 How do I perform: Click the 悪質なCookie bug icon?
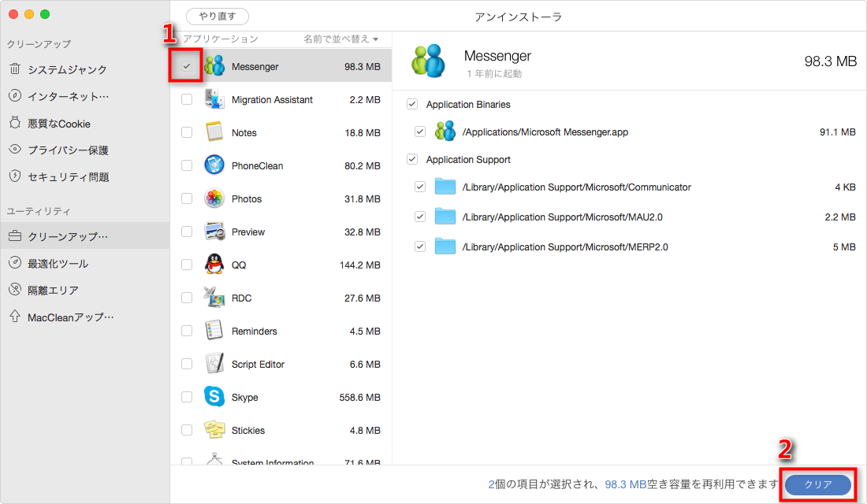(x=15, y=123)
